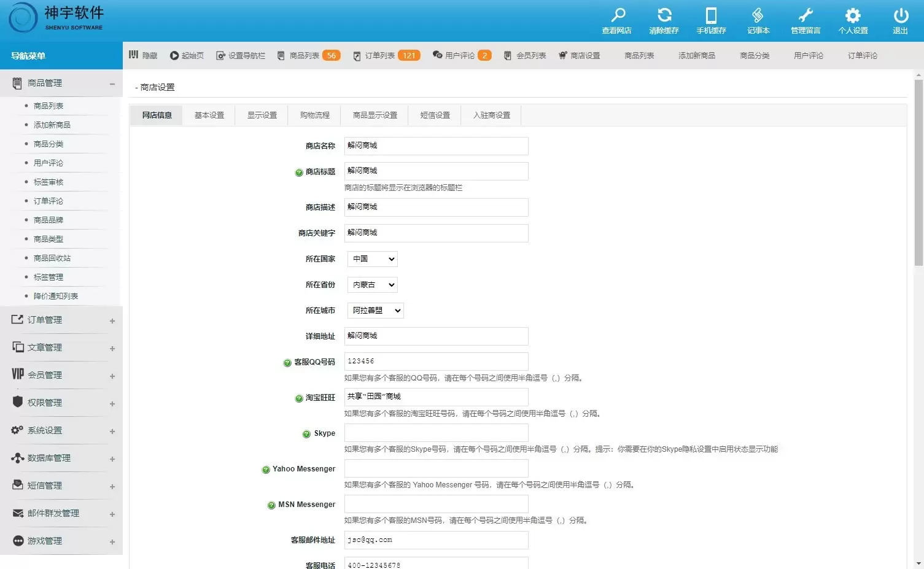Open the 所在城市 dropdown
The image size is (924, 569).
pos(376,311)
